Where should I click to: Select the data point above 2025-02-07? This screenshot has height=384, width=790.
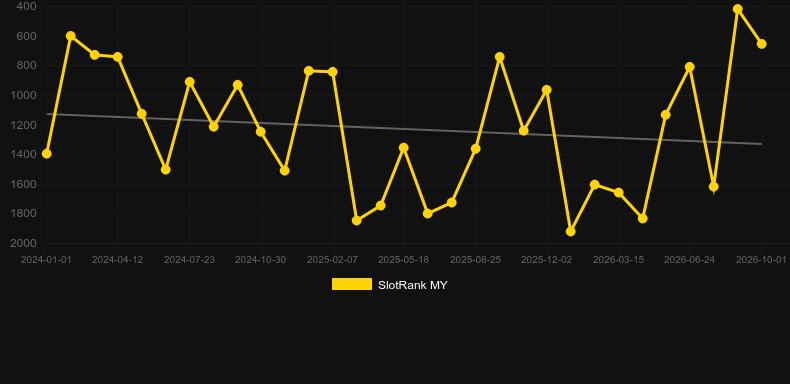333,72
